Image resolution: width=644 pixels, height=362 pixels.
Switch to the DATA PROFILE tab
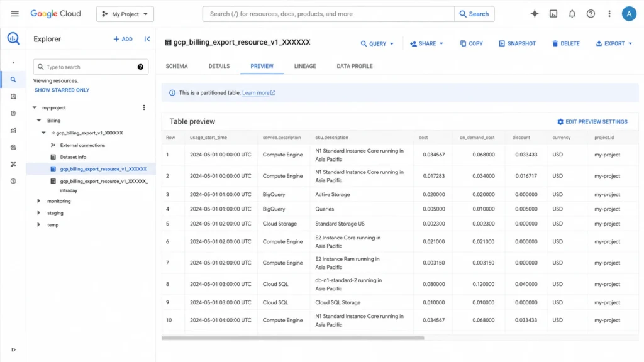[355, 66]
